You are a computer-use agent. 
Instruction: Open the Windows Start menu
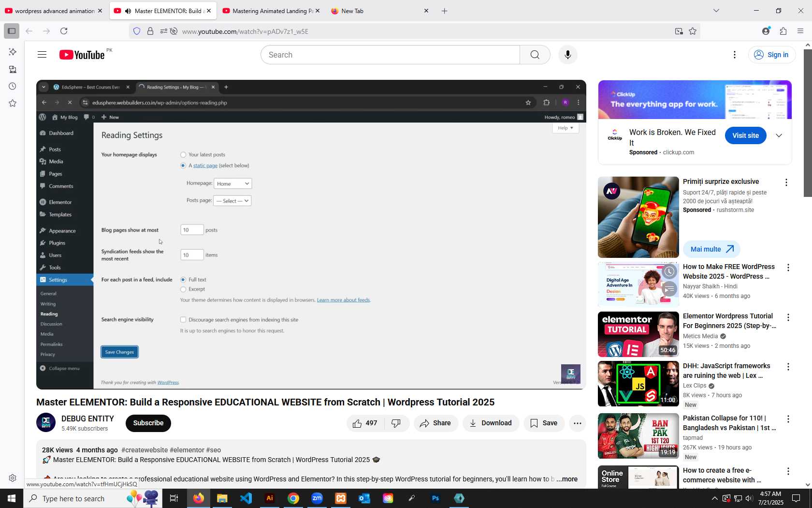[12, 498]
